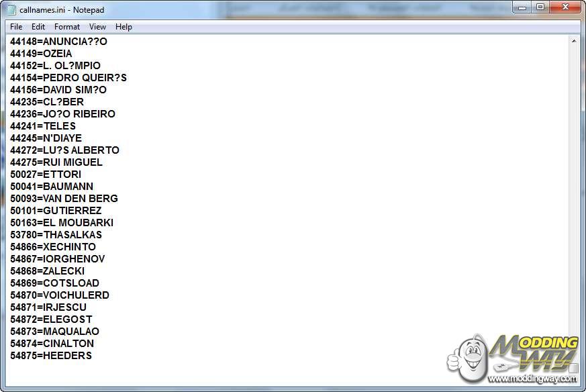Place cursor on the 53780=THASALKAS line

tap(56, 235)
